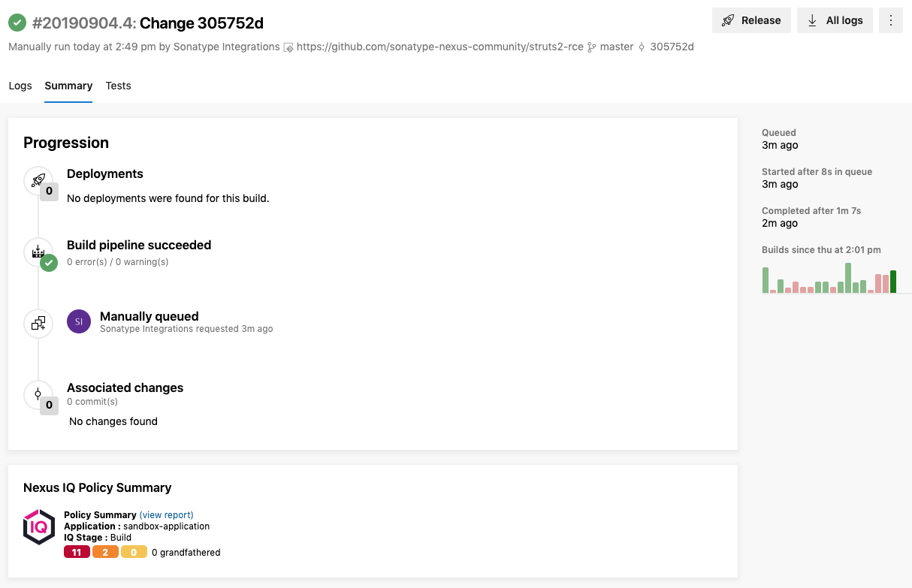Click the green success checkmark beside the build number
Image resolution: width=912 pixels, height=588 pixels.
17,23
